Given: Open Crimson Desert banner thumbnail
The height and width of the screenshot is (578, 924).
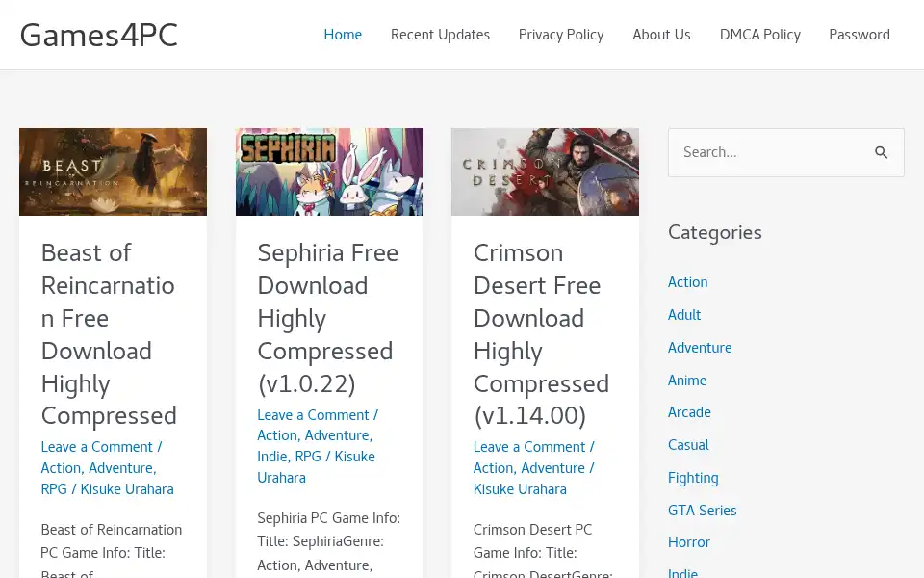Looking at the screenshot, I should pos(545,171).
